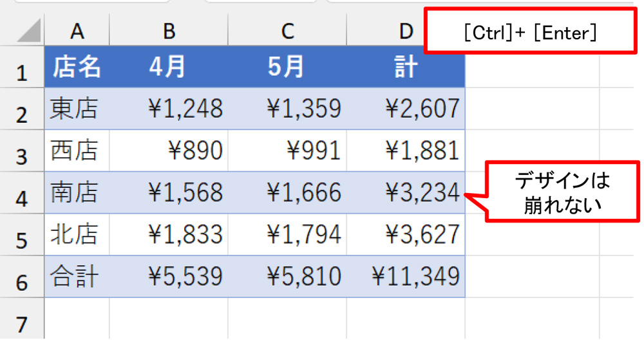
Task: Click cell with ¥5,810
Action: point(287,277)
